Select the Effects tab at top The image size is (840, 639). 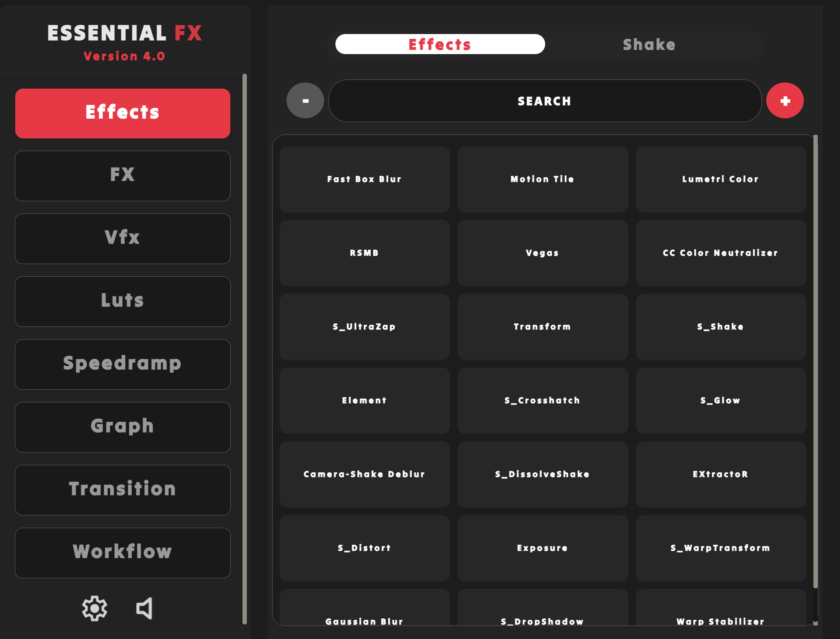point(440,45)
